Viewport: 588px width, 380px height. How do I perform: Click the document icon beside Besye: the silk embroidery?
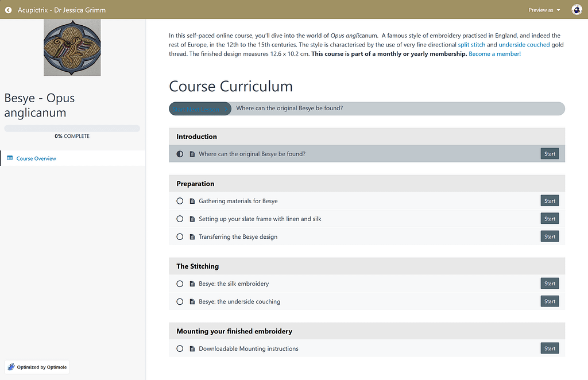192,284
